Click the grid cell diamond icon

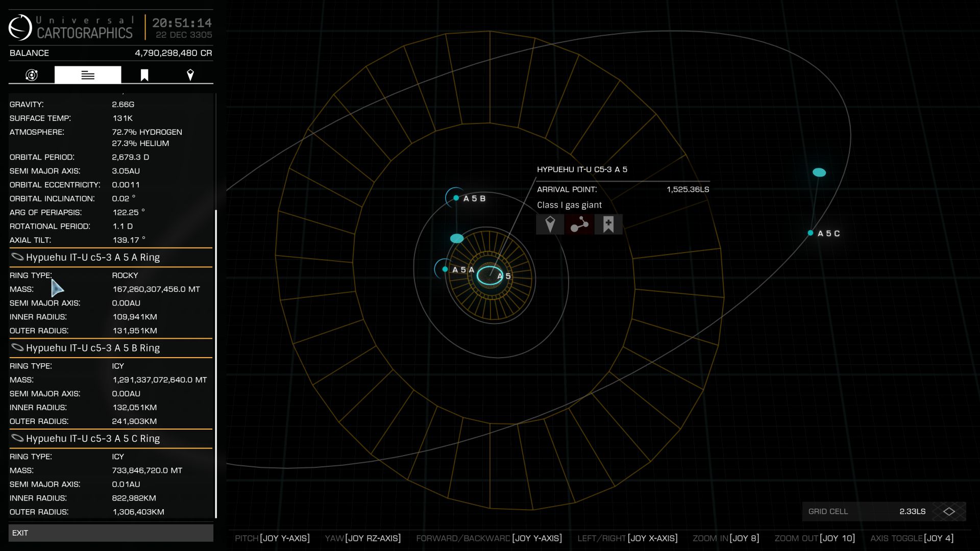click(949, 511)
